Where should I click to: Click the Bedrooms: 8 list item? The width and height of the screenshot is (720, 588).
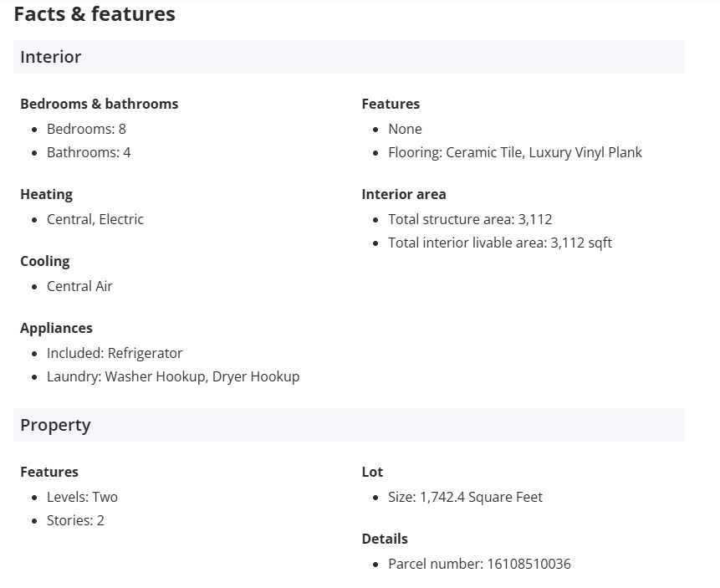click(86, 129)
